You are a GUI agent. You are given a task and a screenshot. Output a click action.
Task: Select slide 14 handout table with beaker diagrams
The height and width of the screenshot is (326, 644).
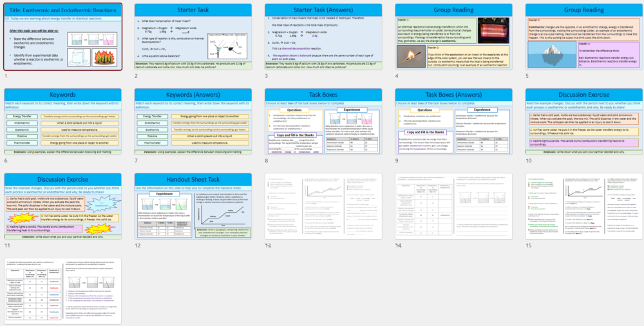454,206
